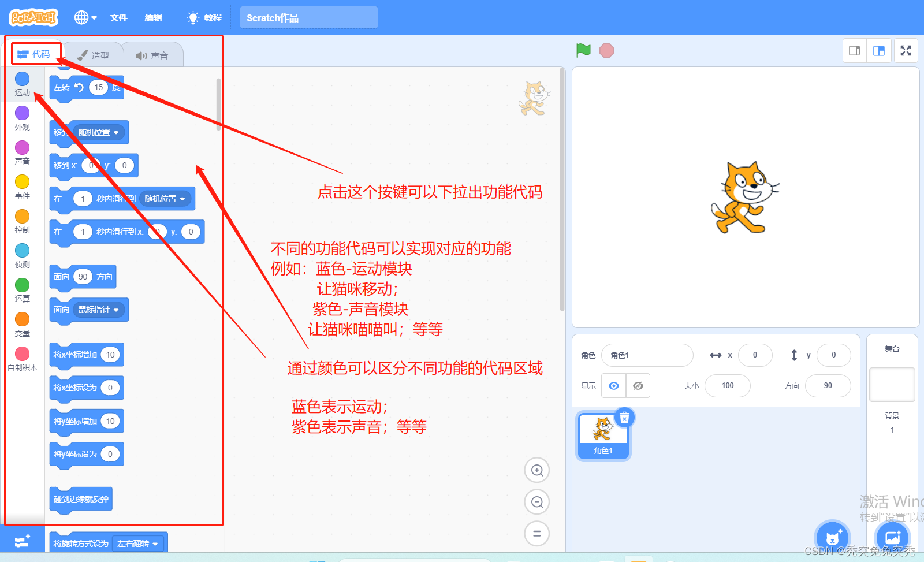Open 鼠标指针 dropdown in 面向 block
This screenshot has height=562, width=924.
coord(99,310)
